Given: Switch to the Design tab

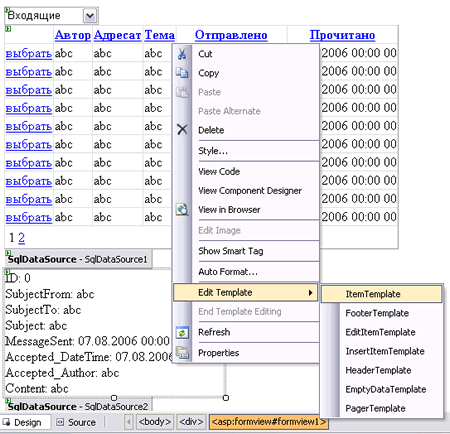Looking at the screenshot, I should [x=25, y=422].
